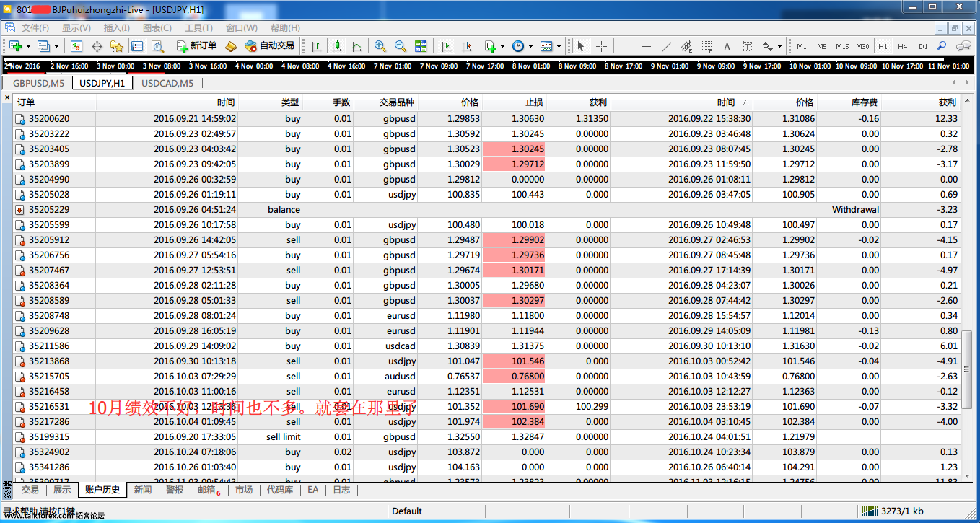Open the 图表(C) menu
Screen dimensions: 980x523
(x=157, y=28)
